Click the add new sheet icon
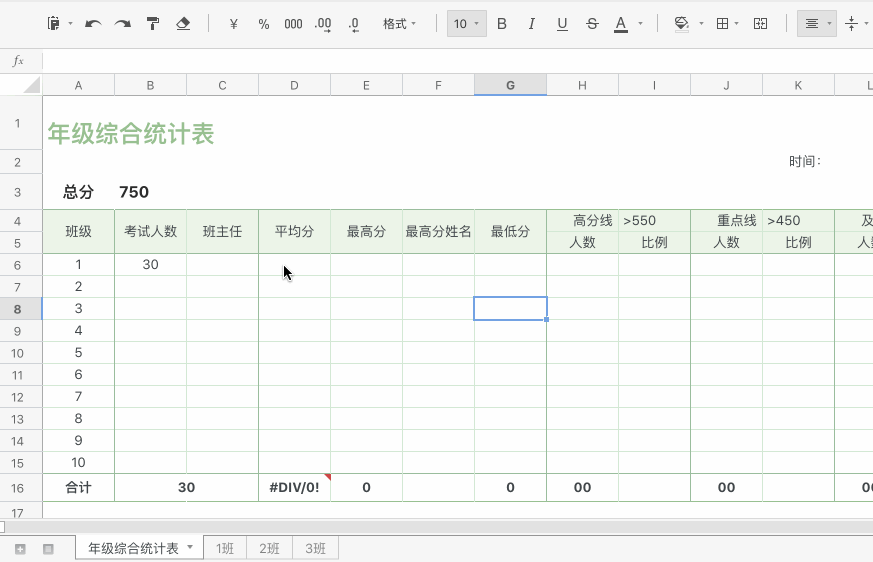The height and width of the screenshot is (562, 873). tap(20, 549)
